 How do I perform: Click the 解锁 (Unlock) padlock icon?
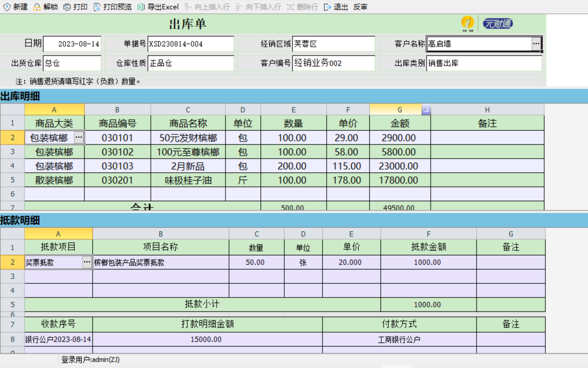(x=37, y=7)
